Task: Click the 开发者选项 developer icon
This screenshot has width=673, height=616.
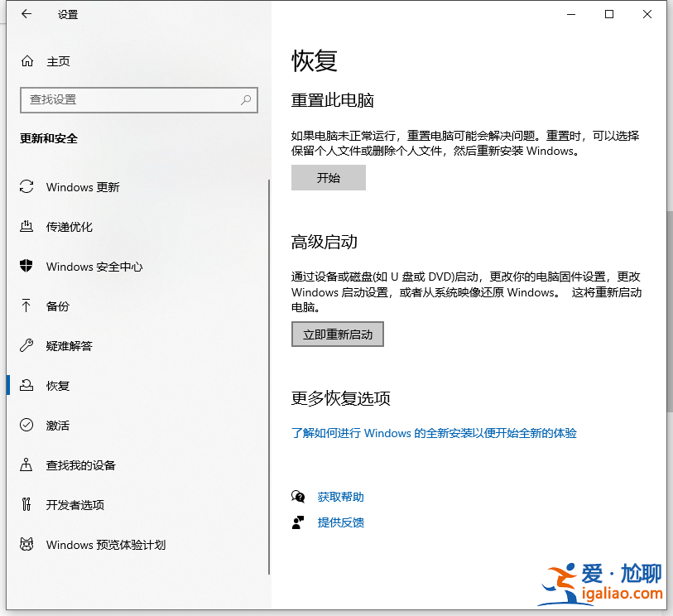Action: 26,504
